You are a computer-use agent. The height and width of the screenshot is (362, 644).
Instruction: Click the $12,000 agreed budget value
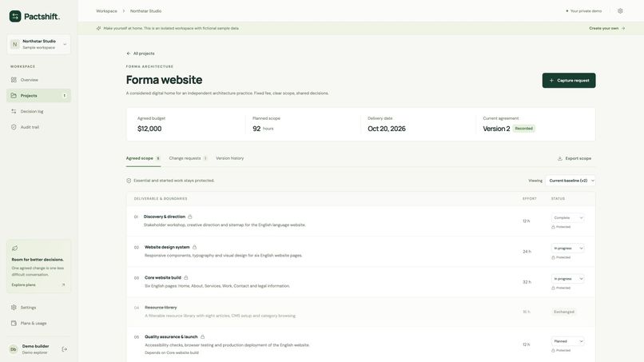pos(149,129)
